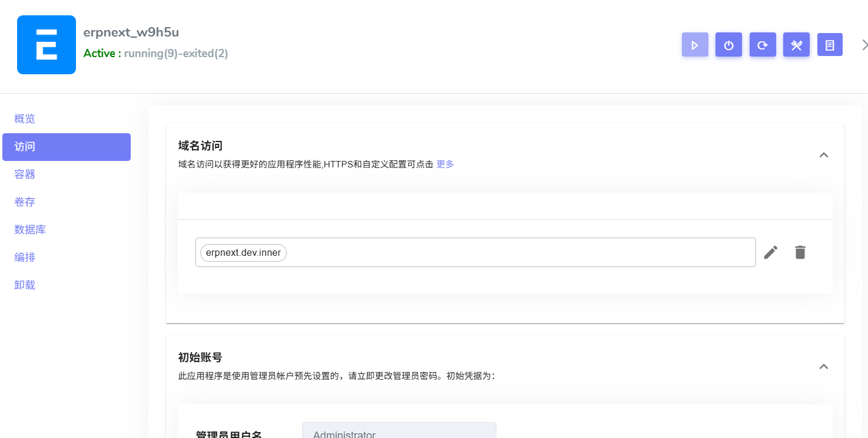Open the 卷存 section

pyautogui.click(x=24, y=202)
